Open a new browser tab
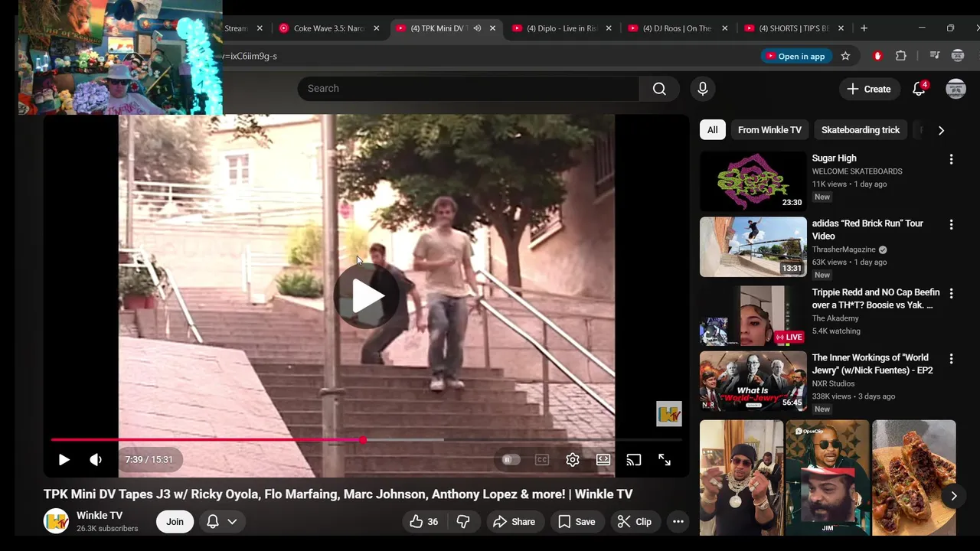This screenshot has height=551, width=980. click(x=864, y=28)
